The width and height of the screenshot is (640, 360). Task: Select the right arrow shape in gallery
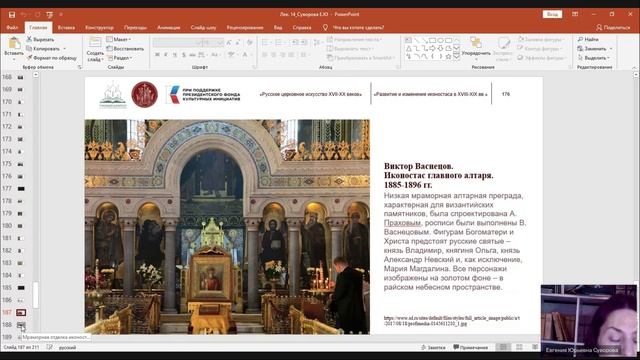[x=433, y=48]
